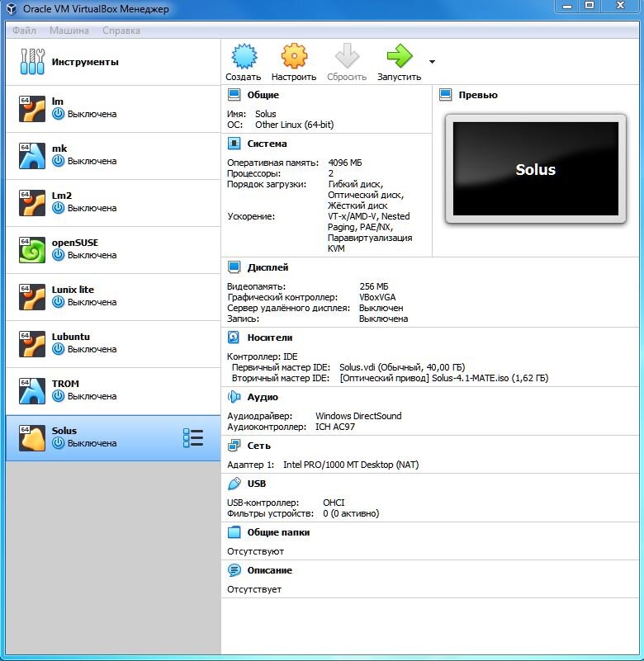The image size is (644, 661).
Task: Open the Общие section header link
Action: click(263, 95)
